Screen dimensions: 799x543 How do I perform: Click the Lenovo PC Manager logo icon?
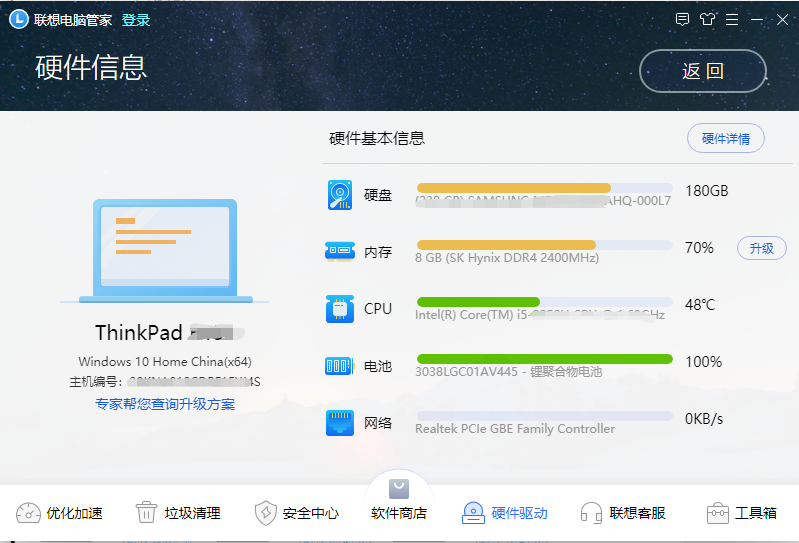point(19,19)
